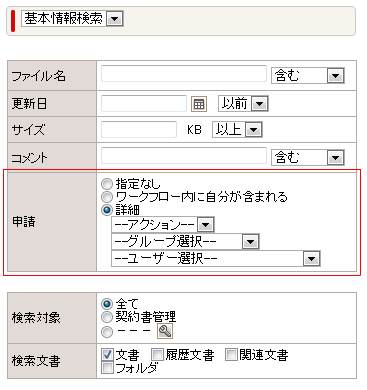Toggle the 文書 checkbox

point(107,355)
